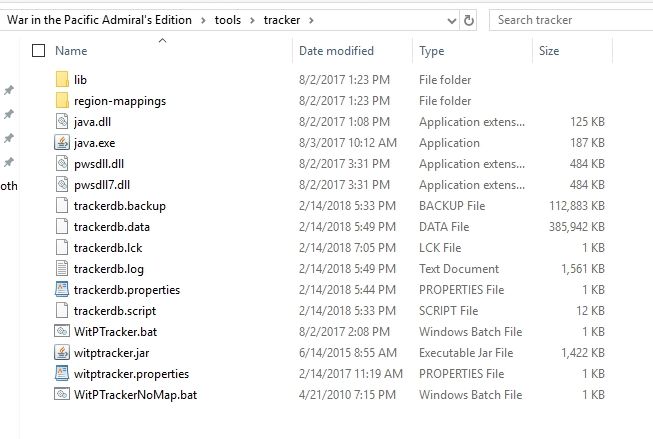The width and height of the screenshot is (653, 439).
Task: Sort files by Size column
Action: click(549, 51)
